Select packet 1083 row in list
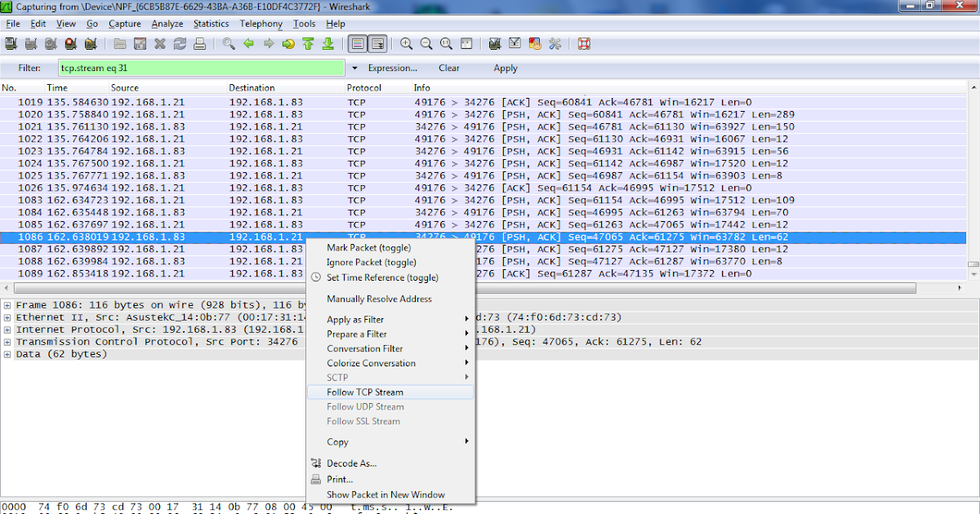Screen dimensions: 980x514 point(483,200)
